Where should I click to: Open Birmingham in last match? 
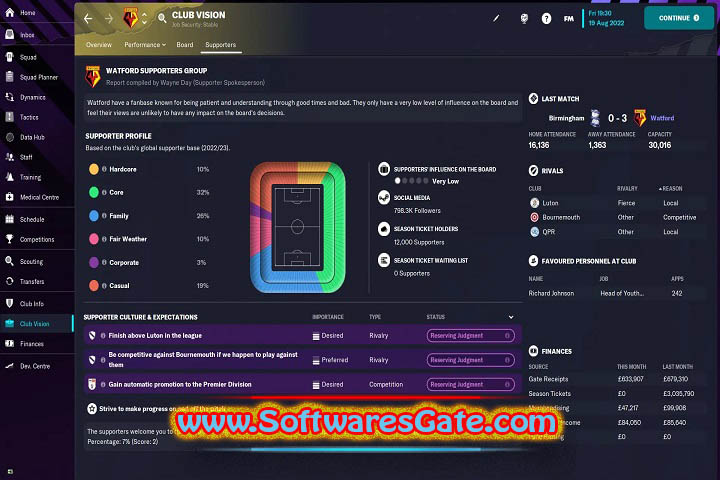point(566,118)
